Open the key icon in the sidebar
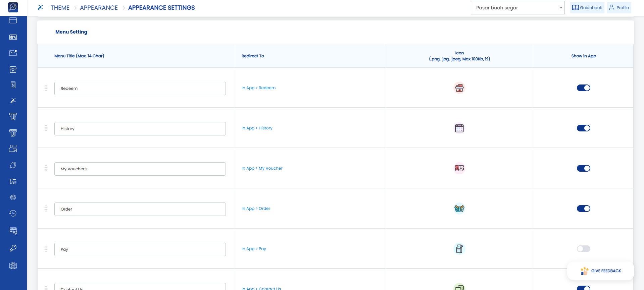Image resolution: width=644 pixels, height=290 pixels. [13, 248]
